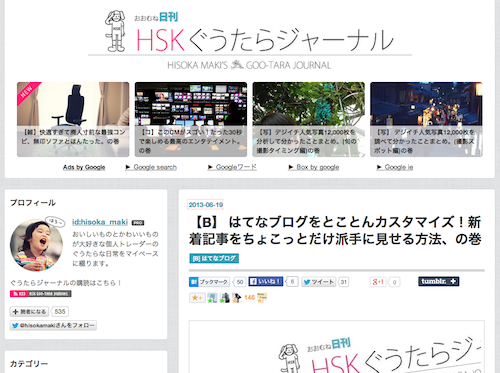Click the profile avatar photo of the child
This screenshot has width=500, height=373.
click(36, 245)
